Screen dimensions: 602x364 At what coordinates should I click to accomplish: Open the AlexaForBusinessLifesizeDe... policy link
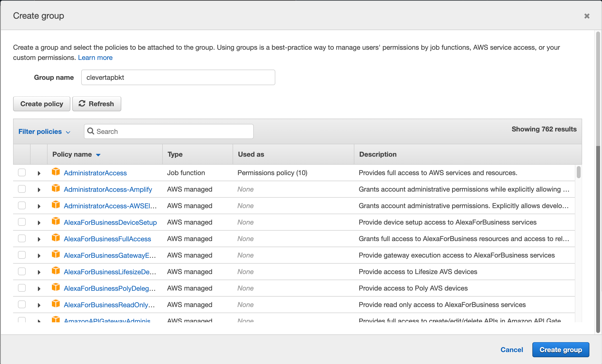(110, 272)
